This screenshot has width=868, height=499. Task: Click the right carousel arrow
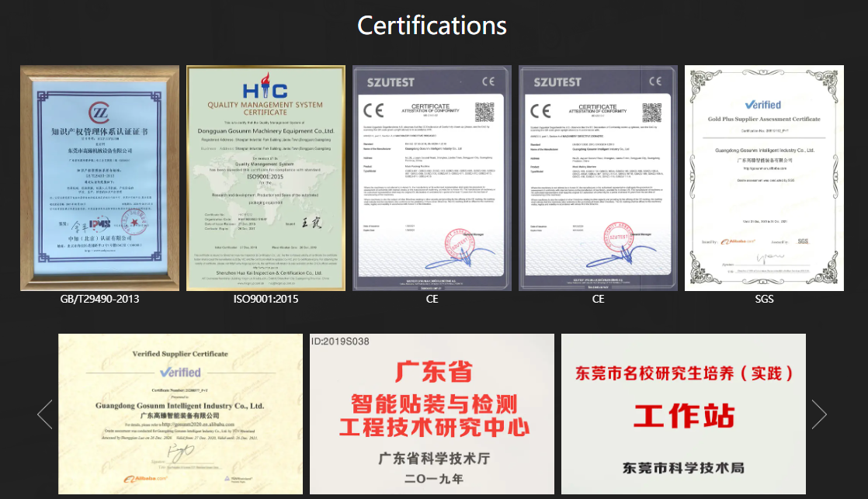coord(819,414)
